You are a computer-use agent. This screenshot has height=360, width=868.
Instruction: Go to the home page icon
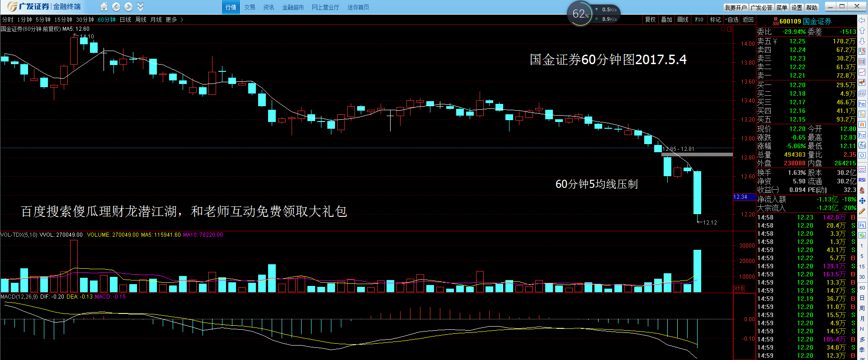coord(104,7)
